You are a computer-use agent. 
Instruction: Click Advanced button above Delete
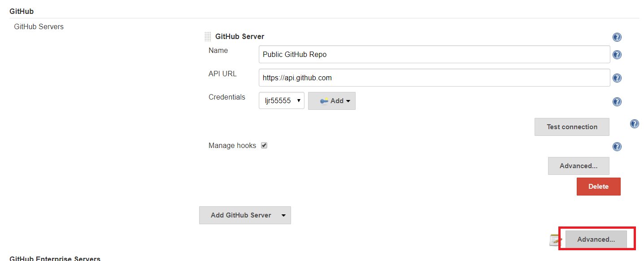coord(579,166)
